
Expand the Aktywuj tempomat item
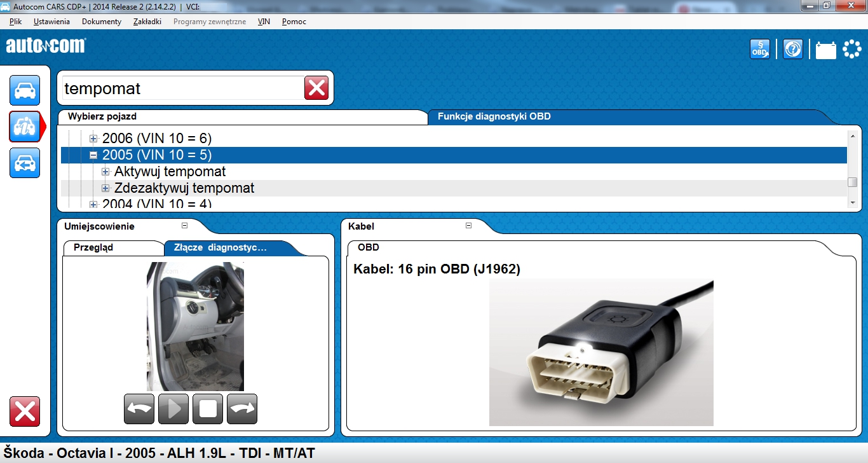(105, 172)
